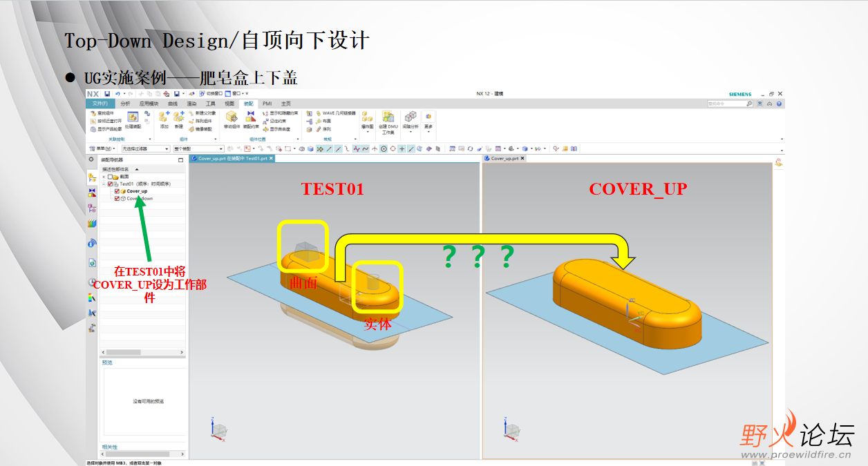Screen dimensions: 868x466
Task: Click Move Component (移动组件) icon
Action: click(232, 120)
